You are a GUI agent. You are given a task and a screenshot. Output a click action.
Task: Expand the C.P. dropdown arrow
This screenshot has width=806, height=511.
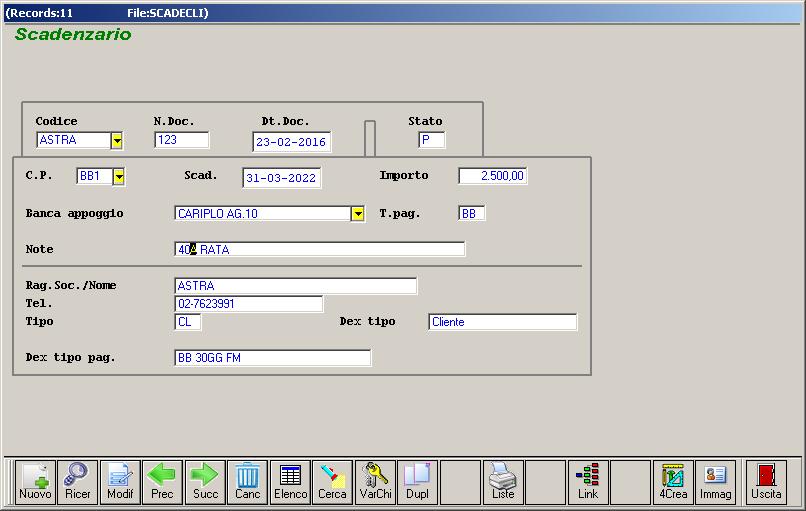pos(119,176)
